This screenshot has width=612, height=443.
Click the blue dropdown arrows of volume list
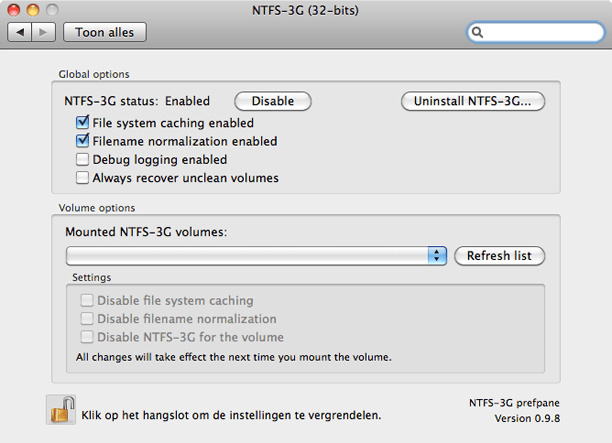(x=437, y=256)
